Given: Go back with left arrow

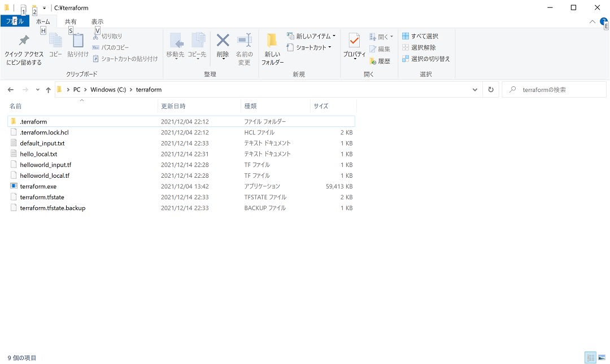Looking at the screenshot, I should (11, 90).
